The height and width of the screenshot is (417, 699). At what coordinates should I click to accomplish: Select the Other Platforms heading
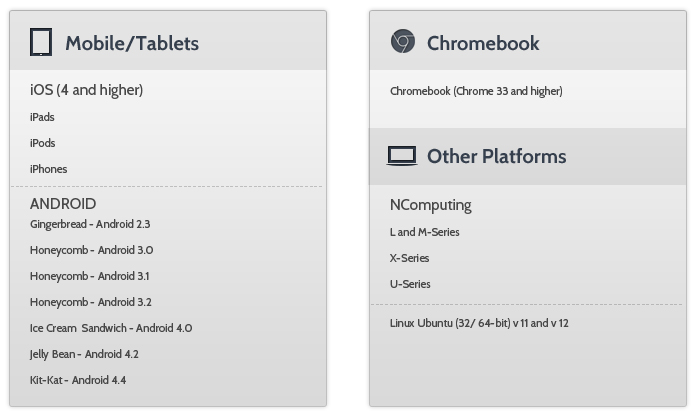tap(497, 157)
